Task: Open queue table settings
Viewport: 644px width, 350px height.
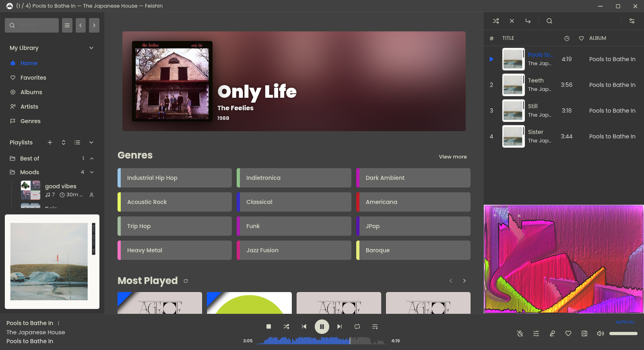Action: [x=632, y=21]
